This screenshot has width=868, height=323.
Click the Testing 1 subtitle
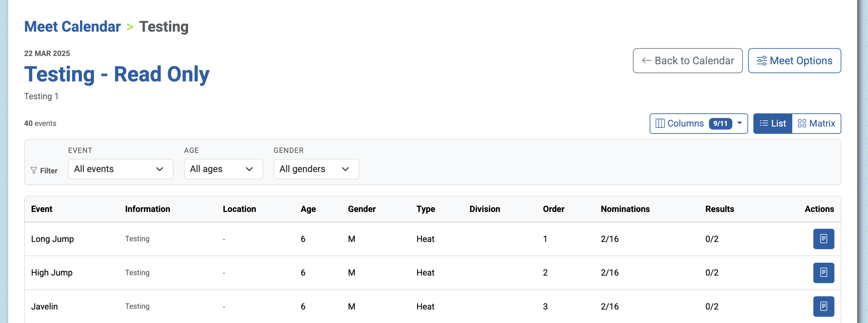[41, 97]
